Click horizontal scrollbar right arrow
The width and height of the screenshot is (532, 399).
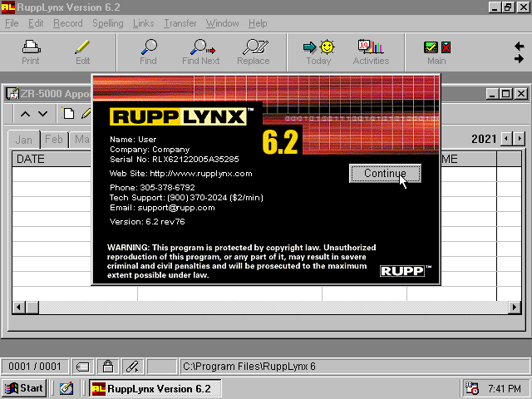coord(515,308)
